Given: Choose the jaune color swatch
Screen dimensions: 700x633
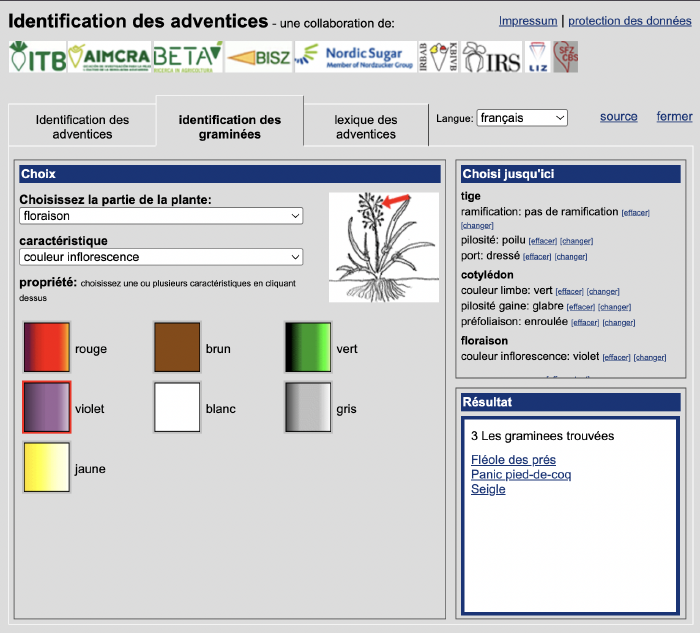Looking at the screenshot, I should [x=47, y=468].
